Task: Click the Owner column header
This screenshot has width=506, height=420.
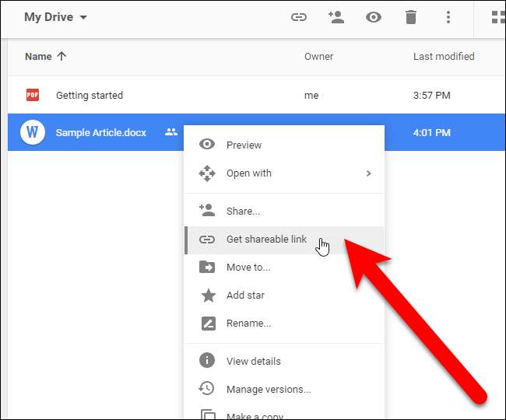Action: click(x=318, y=56)
